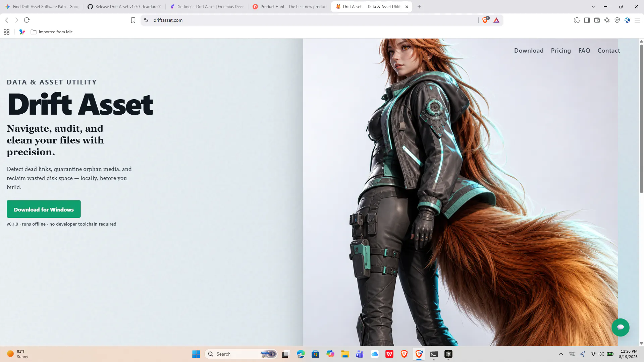644x362 pixels.
Task: Bookmark this page with the bookmark icon
Action: [133, 20]
